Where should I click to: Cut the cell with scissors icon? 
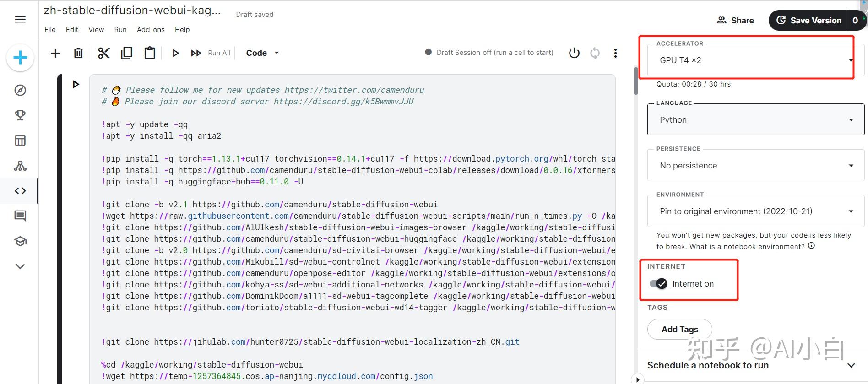(104, 53)
